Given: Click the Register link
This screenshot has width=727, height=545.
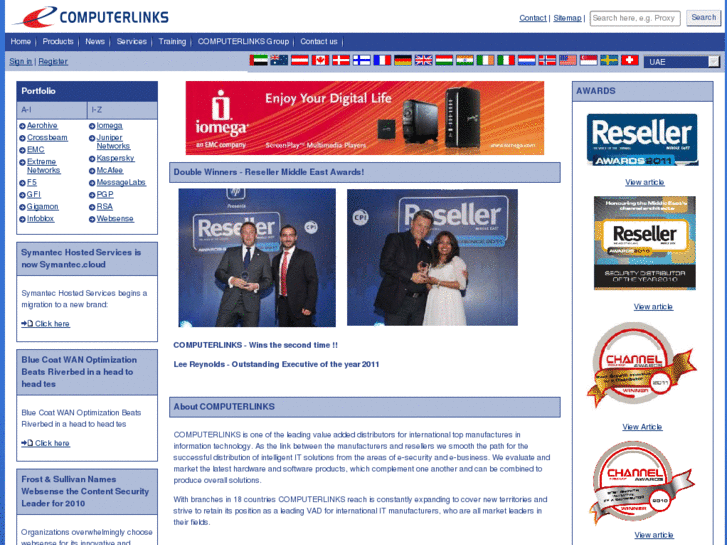Looking at the screenshot, I should pyautogui.click(x=53, y=61).
